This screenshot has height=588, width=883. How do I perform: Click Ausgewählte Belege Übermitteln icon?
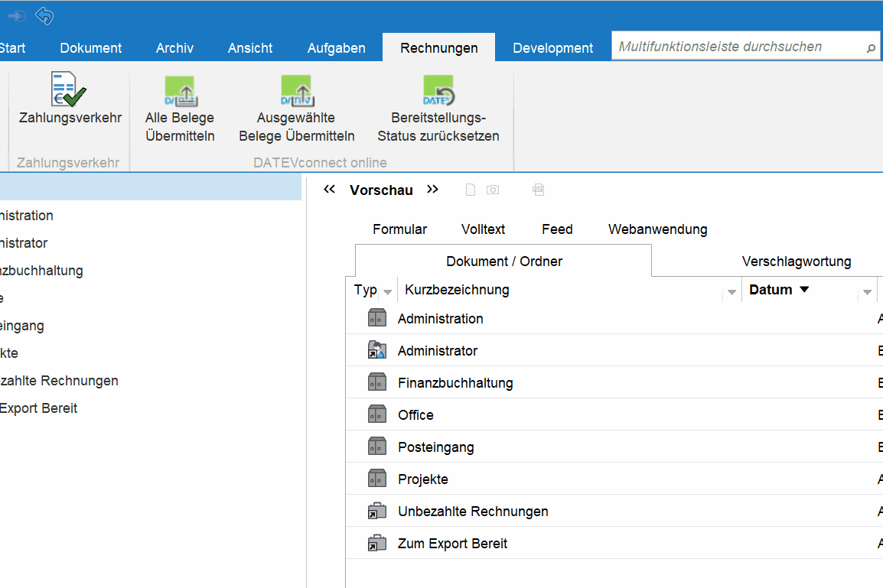click(297, 91)
